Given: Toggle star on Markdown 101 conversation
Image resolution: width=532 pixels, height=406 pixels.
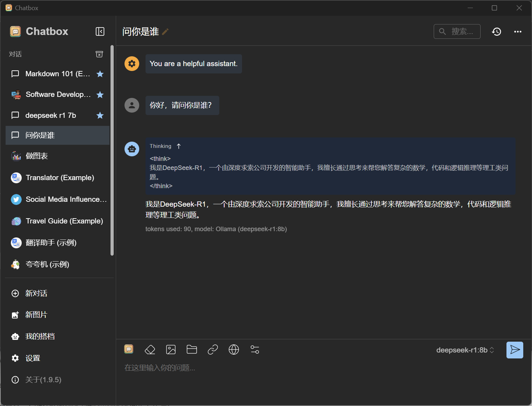Looking at the screenshot, I should pyautogui.click(x=100, y=74).
